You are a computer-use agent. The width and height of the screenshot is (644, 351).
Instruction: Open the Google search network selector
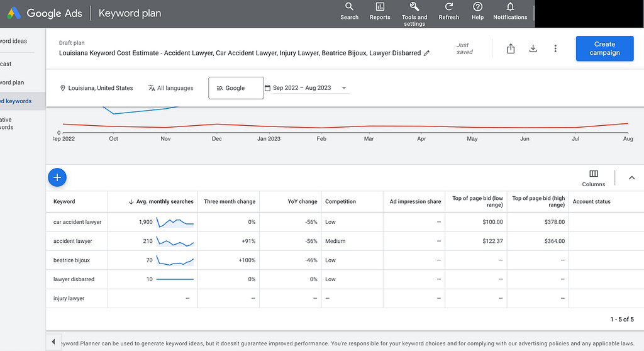(236, 88)
